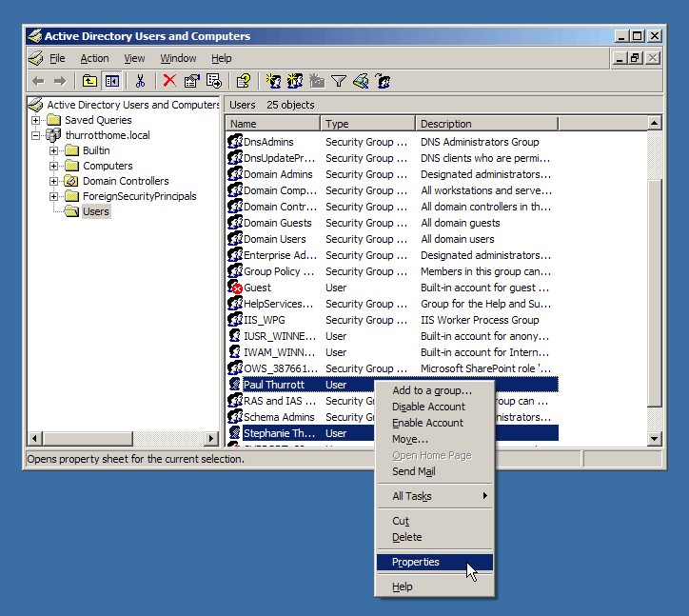Screen dimensions: 689x616
Task: Expand the Computers folder node
Action: [53, 166]
